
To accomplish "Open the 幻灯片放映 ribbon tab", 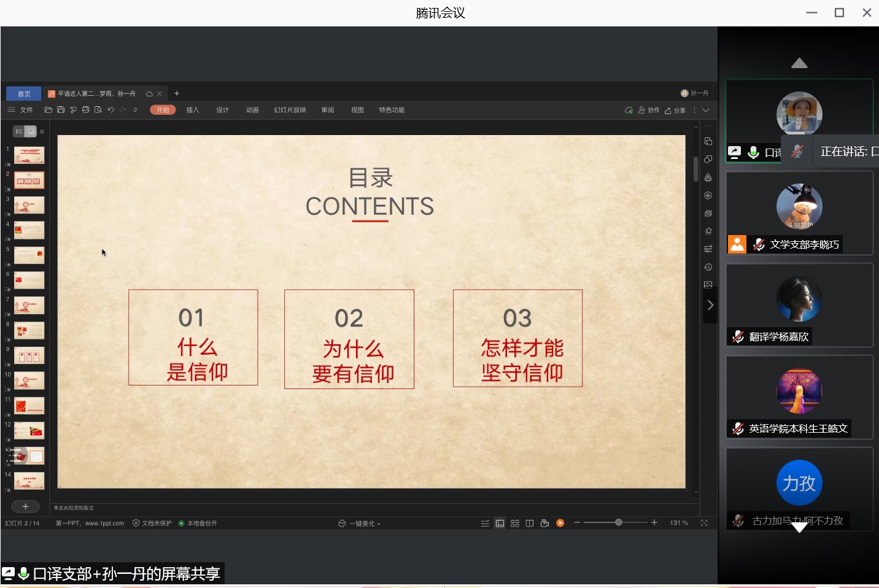I will (290, 110).
